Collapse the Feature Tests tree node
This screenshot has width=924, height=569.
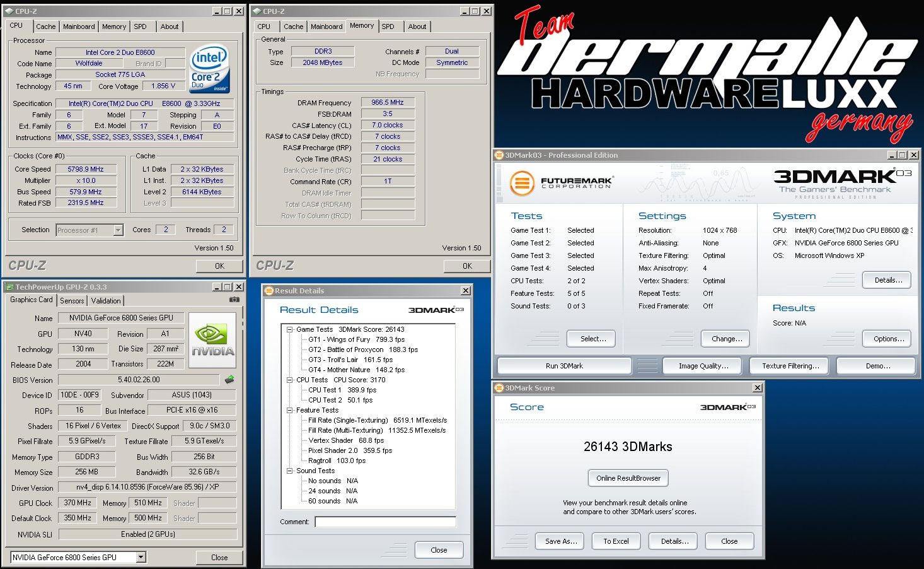(x=290, y=410)
